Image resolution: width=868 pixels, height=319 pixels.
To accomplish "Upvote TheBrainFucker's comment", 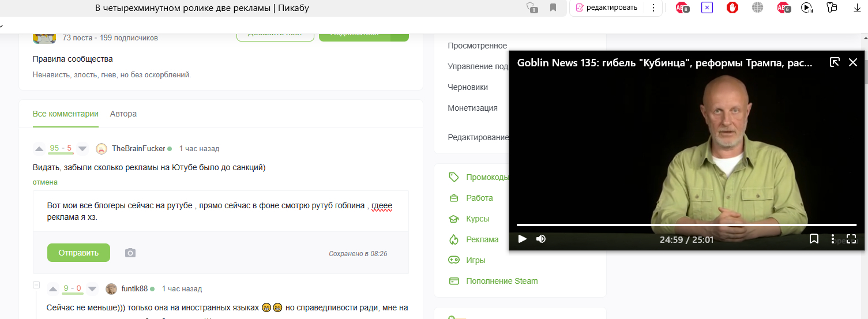I will (39, 149).
